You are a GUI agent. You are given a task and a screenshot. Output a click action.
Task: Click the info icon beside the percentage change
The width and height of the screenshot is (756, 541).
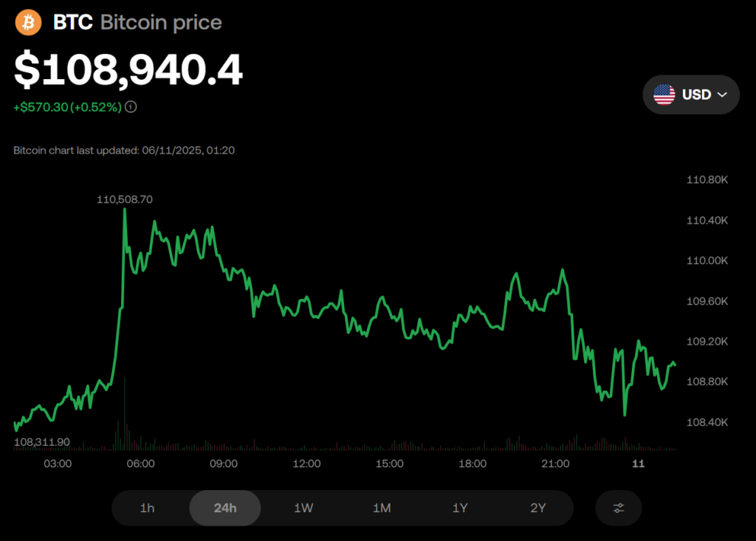point(131,107)
